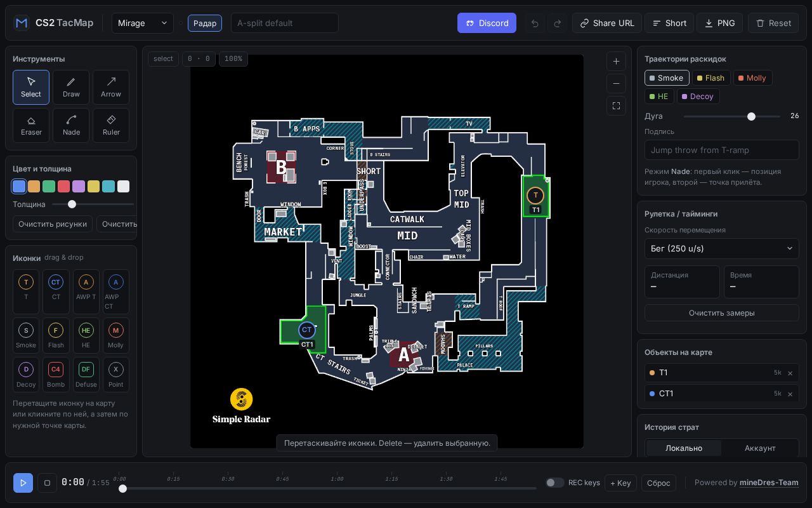Screen dimensions: 812x508
Task: Fit map to screen
Action: pyautogui.click(x=616, y=105)
